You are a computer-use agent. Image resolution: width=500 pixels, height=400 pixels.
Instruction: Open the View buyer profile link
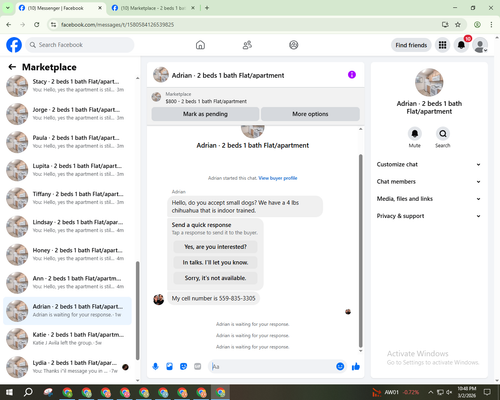[278, 178]
